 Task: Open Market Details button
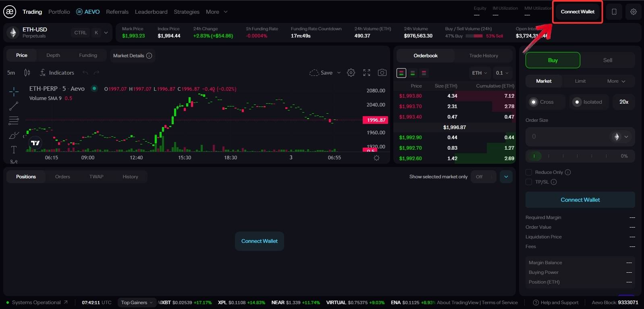click(x=133, y=56)
